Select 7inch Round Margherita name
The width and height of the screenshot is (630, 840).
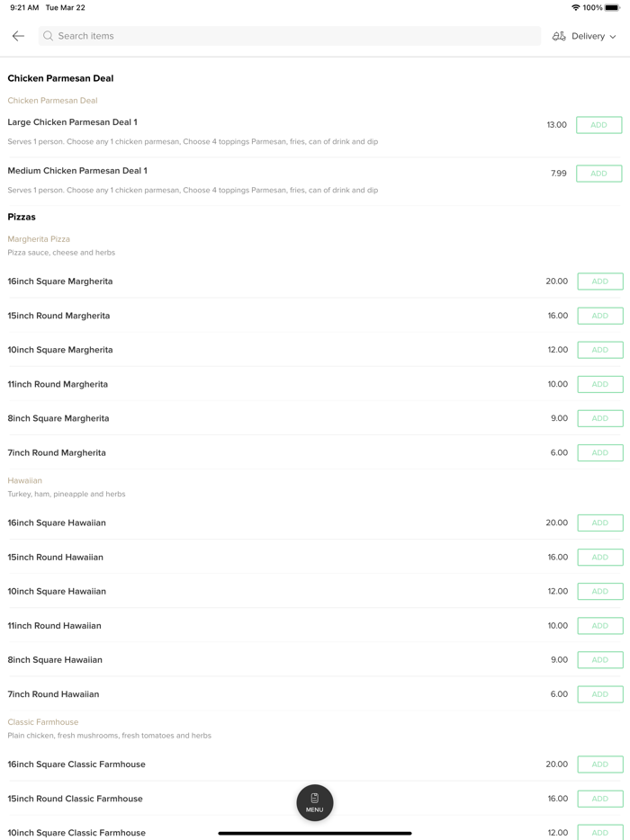coord(57,452)
